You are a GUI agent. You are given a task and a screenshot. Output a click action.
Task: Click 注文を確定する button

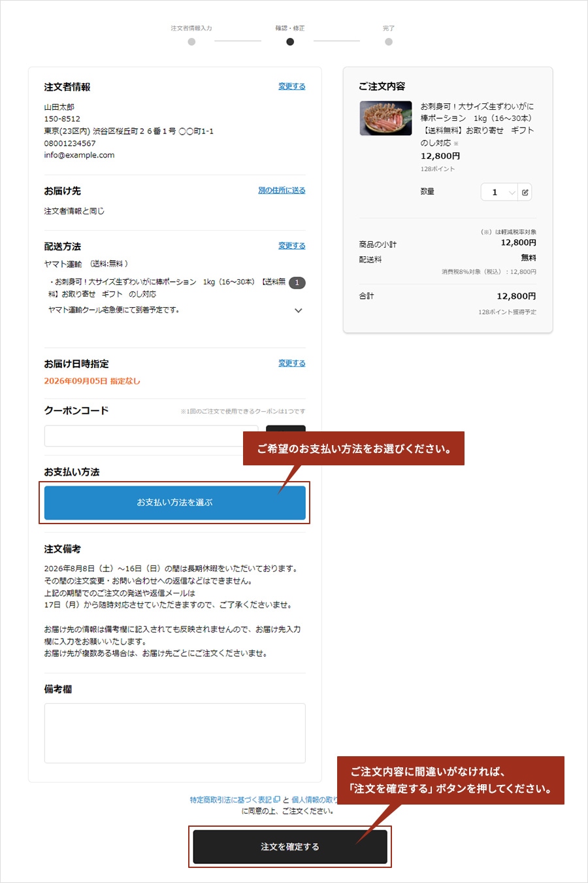tap(290, 847)
